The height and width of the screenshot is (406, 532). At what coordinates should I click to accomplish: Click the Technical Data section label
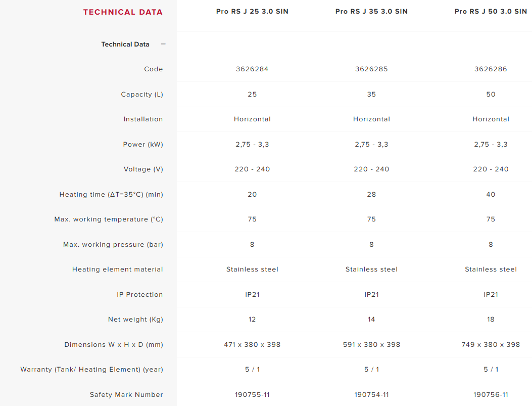click(125, 44)
